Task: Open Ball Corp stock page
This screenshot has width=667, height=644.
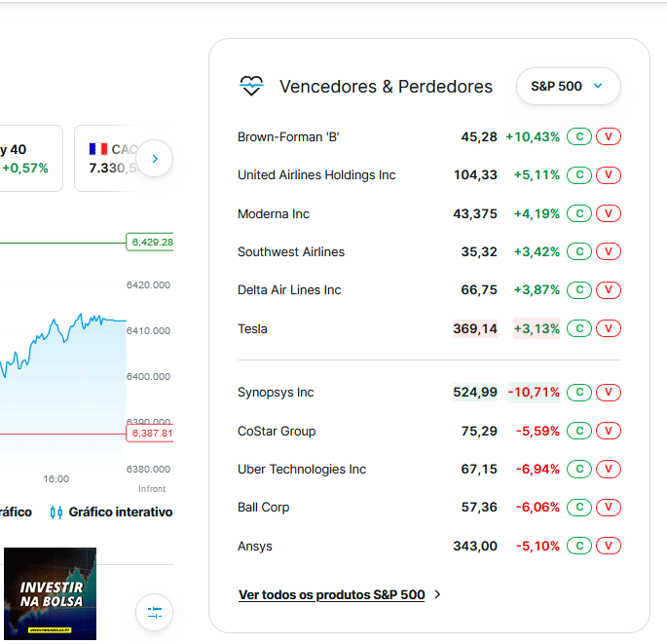Action: point(263,508)
